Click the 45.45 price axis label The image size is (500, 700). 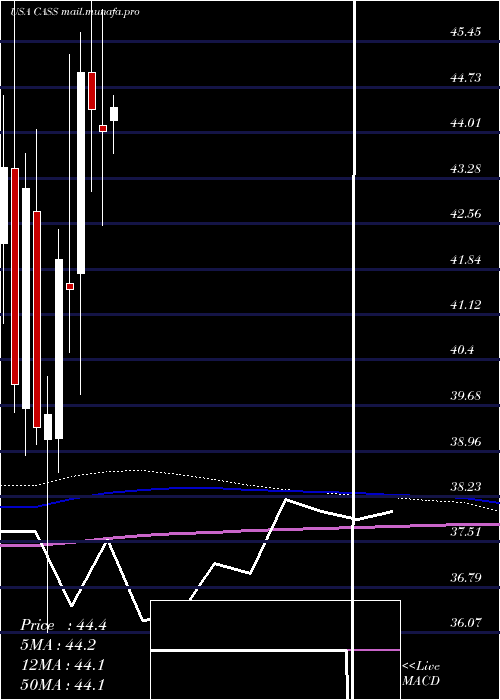[466, 32]
